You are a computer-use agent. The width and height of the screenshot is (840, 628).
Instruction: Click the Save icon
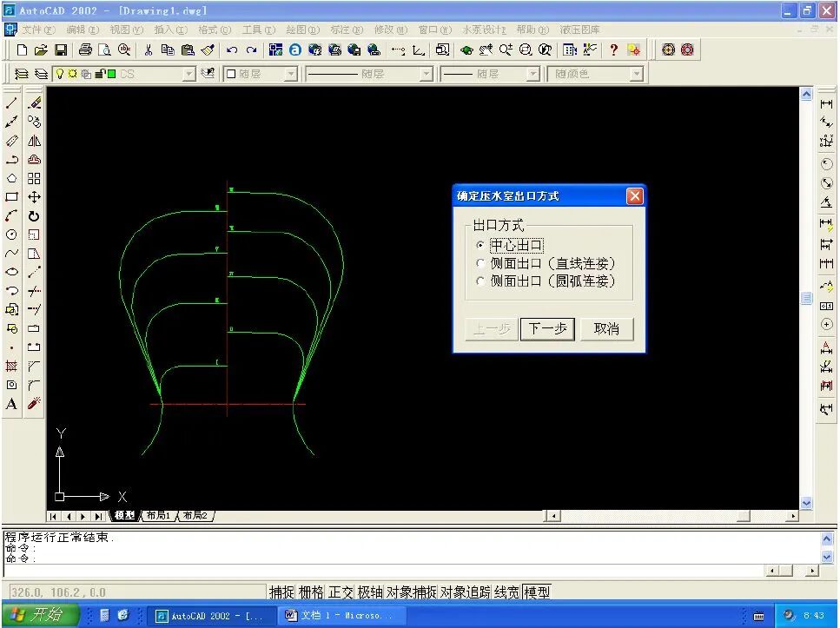(61, 50)
